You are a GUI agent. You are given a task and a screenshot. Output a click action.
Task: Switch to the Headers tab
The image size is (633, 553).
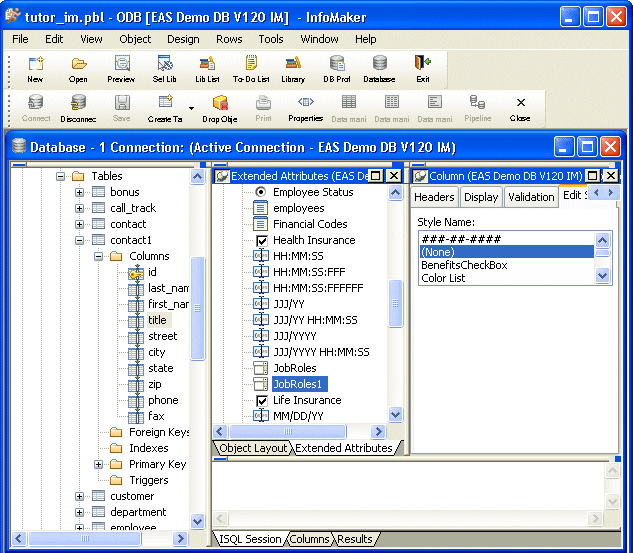pos(434,197)
